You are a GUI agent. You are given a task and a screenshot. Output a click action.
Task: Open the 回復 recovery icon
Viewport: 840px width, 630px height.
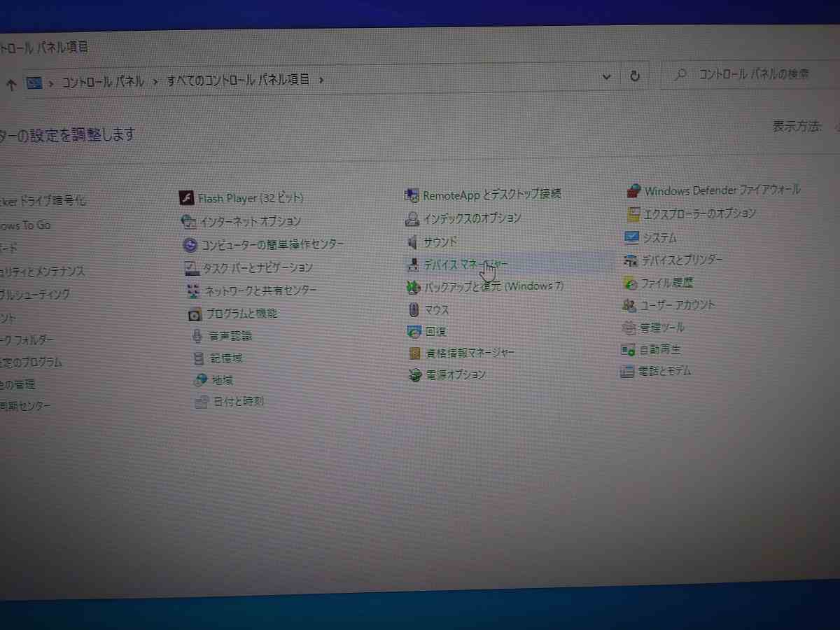tap(414, 331)
